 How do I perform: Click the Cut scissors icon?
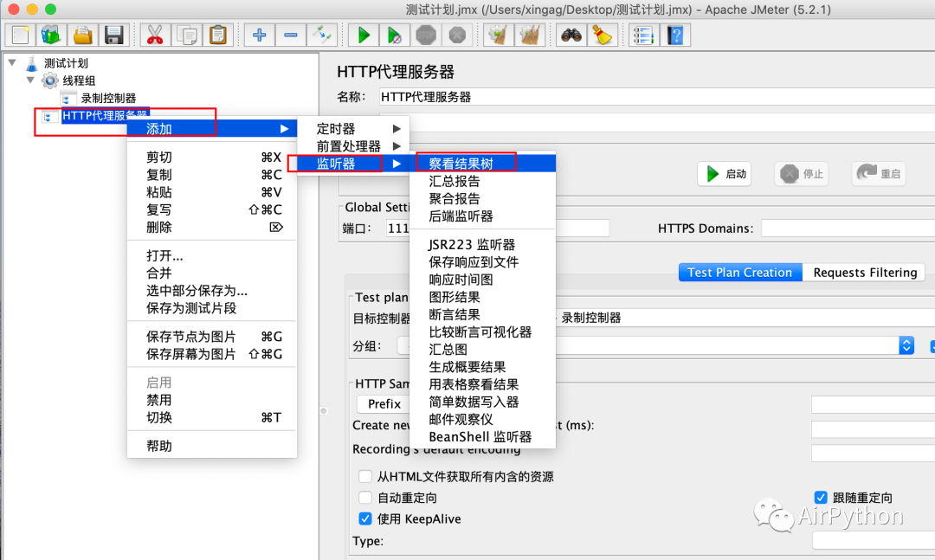tap(155, 35)
